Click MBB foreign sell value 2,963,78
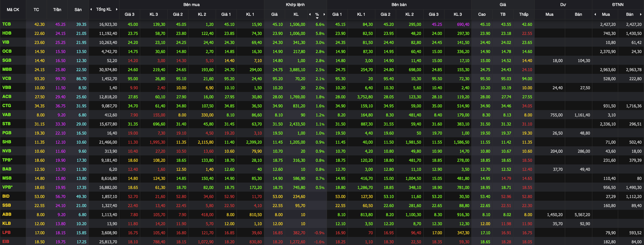The width and height of the screenshot is (644, 245). (x=634, y=70)
